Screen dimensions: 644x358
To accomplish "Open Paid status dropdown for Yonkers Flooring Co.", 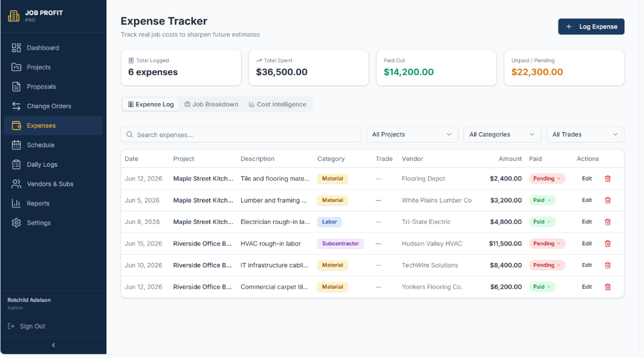I will [x=541, y=287].
